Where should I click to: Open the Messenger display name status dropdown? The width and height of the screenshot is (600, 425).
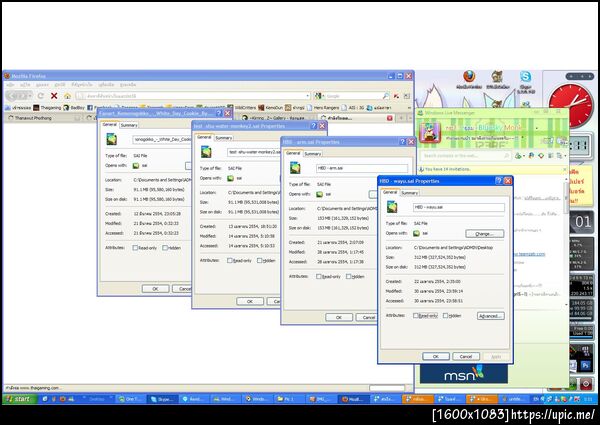click(x=537, y=128)
